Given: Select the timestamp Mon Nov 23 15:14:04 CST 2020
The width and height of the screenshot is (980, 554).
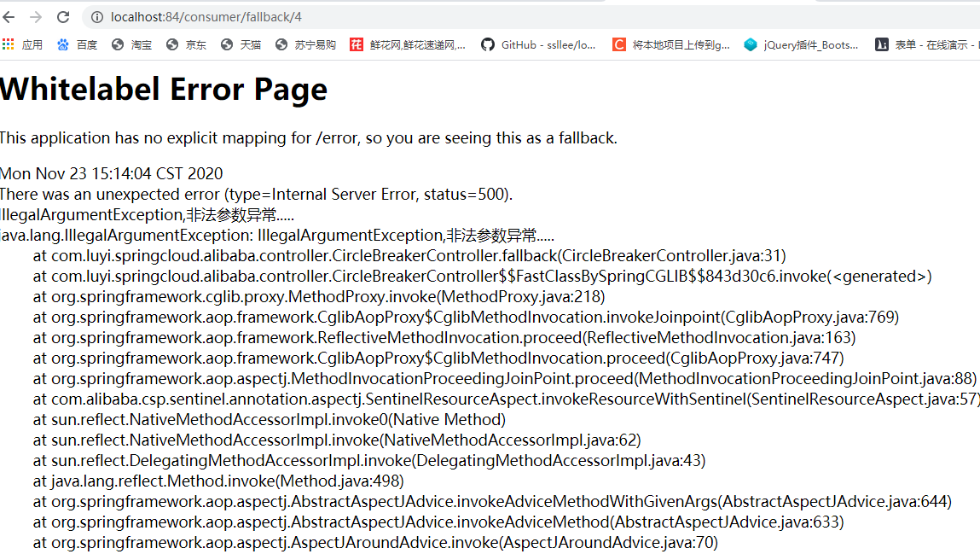Looking at the screenshot, I should point(111,173).
